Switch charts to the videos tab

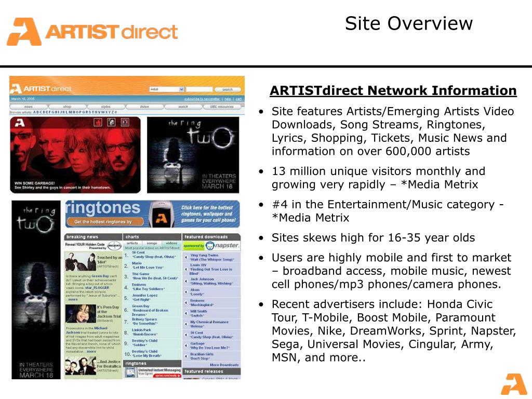(171, 243)
